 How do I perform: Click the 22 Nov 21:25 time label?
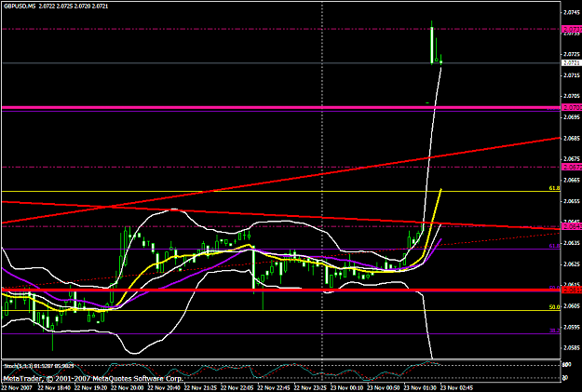tap(199, 387)
